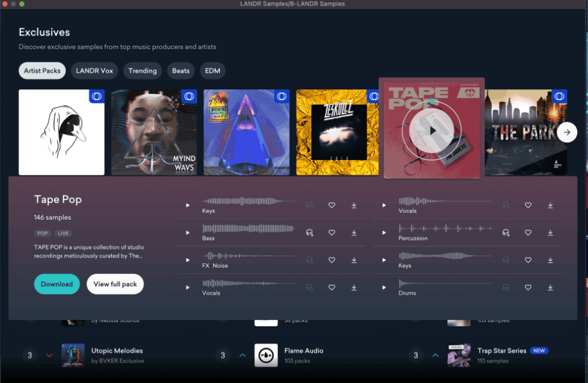Download the FX Noise sample
Image resolution: width=588 pixels, height=383 pixels.
tap(354, 260)
